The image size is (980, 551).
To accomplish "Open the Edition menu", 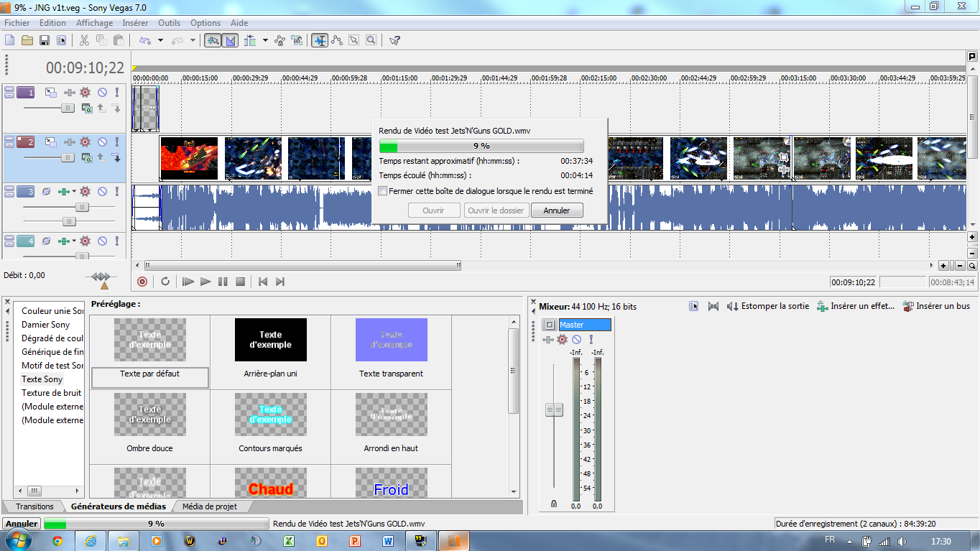I will (x=53, y=23).
